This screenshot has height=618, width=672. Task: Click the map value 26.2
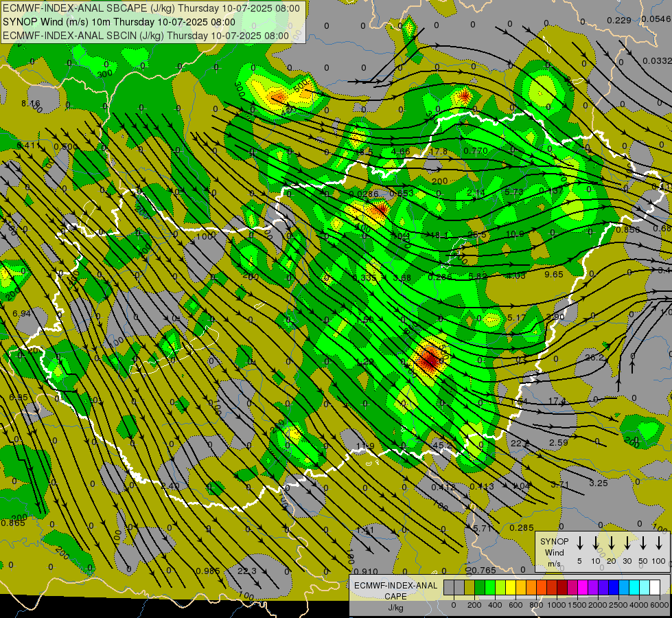[x=594, y=357]
